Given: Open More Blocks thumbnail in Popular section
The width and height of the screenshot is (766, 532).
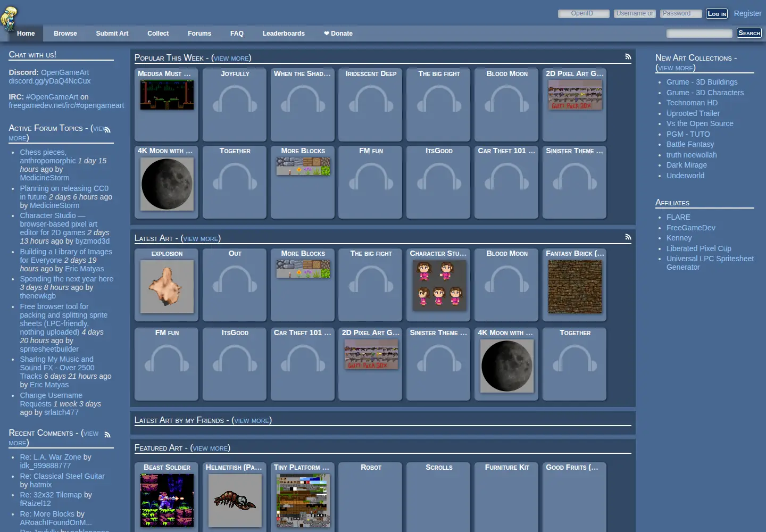Looking at the screenshot, I should click(x=303, y=166).
